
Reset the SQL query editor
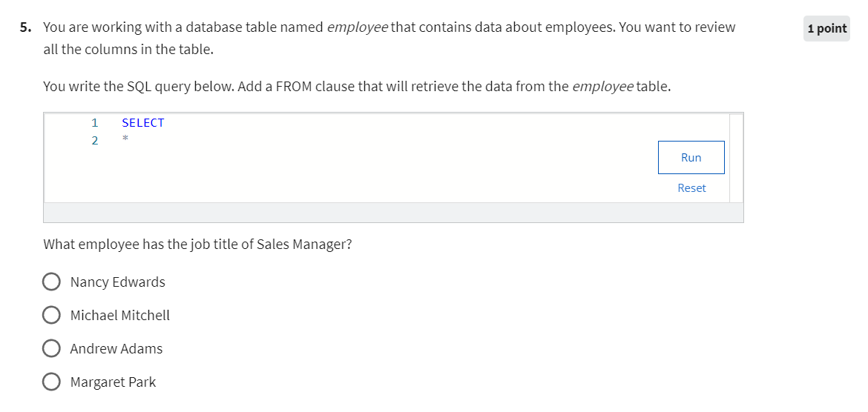691,188
